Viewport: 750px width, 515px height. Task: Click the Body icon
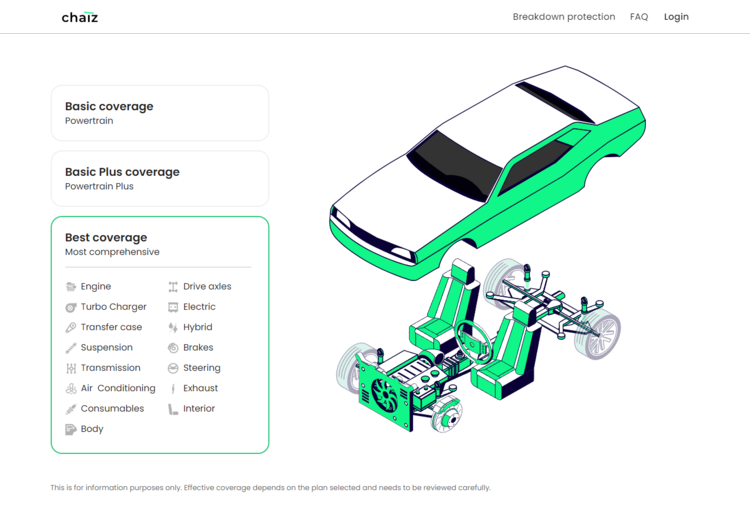71,429
